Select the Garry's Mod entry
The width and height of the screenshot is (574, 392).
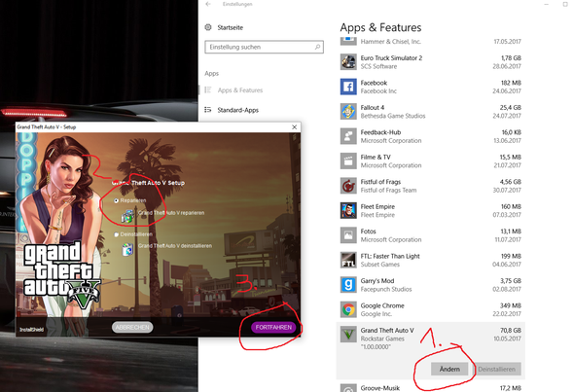coord(430,285)
